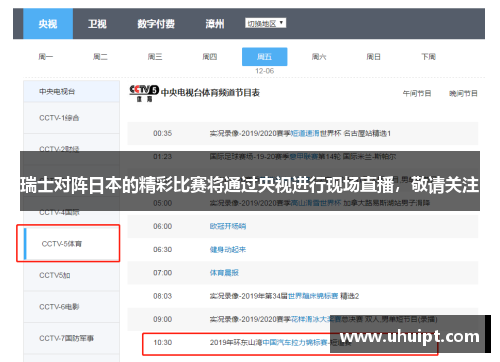Open the 数字付费 tab

[156, 24]
